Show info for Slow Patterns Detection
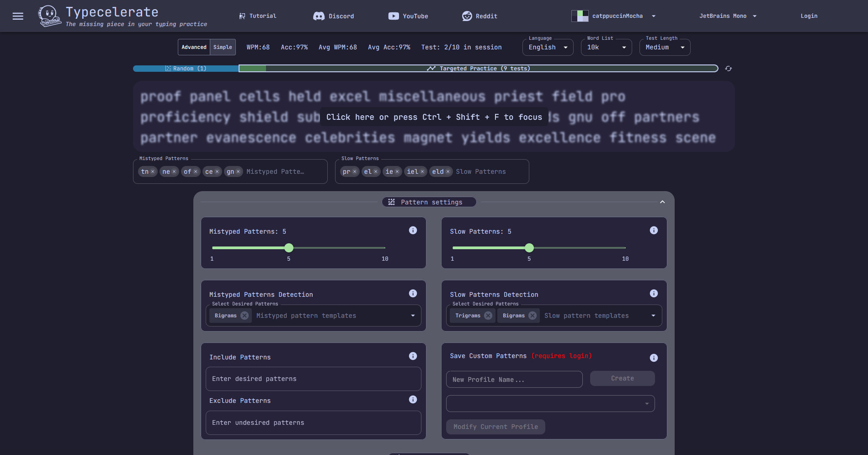This screenshot has width=868, height=455. (654, 294)
